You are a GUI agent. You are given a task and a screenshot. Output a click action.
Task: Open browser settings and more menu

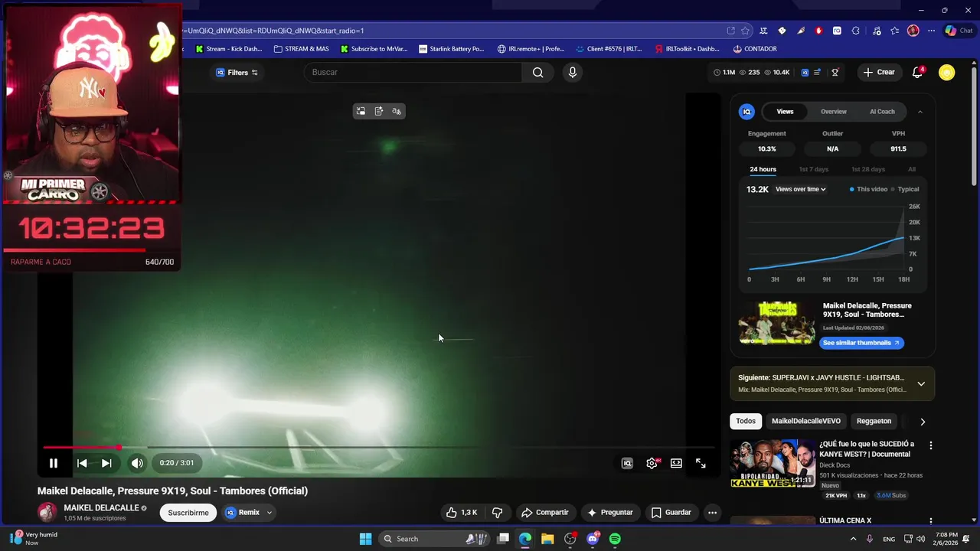[x=931, y=31]
